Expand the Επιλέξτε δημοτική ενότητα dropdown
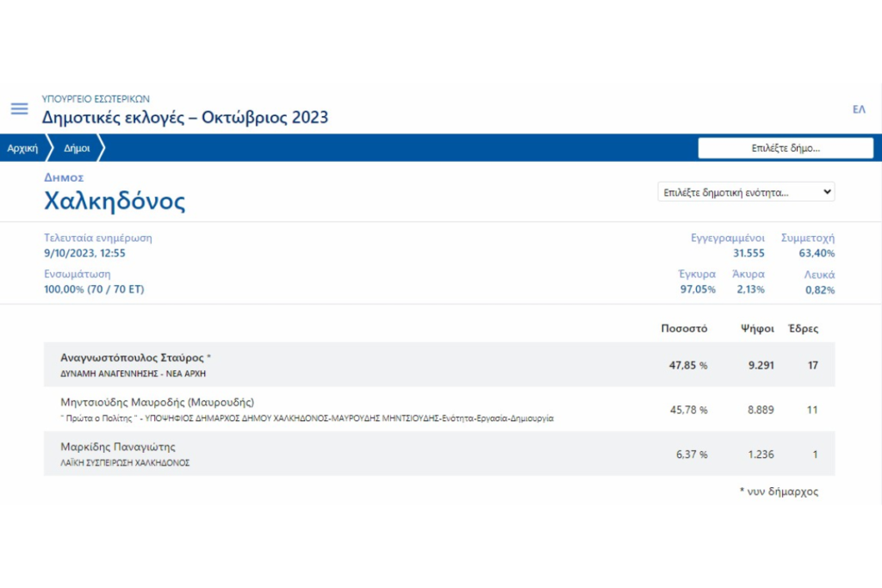The image size is (882, 588). click(x=745, y=192)
